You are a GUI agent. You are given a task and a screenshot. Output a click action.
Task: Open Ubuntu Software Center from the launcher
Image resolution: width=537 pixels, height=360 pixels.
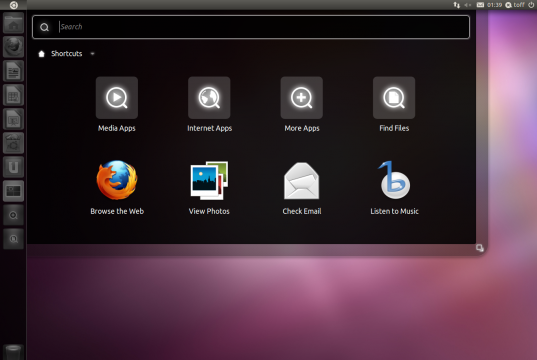coord(13,143)
